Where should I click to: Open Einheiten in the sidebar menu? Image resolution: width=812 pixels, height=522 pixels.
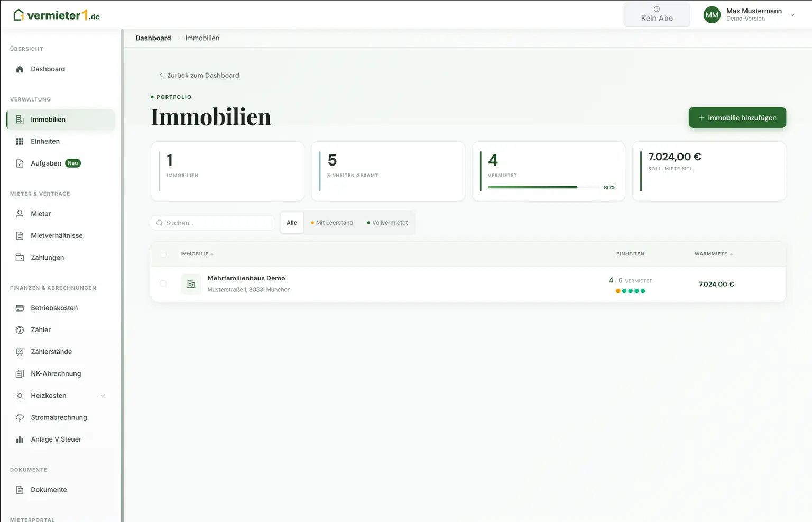point(61,141)
